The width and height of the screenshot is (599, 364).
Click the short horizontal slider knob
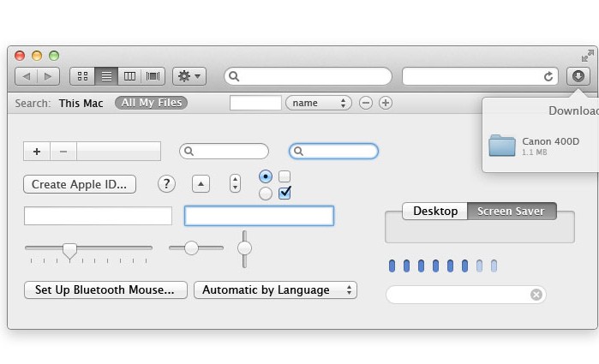point(191,248)
